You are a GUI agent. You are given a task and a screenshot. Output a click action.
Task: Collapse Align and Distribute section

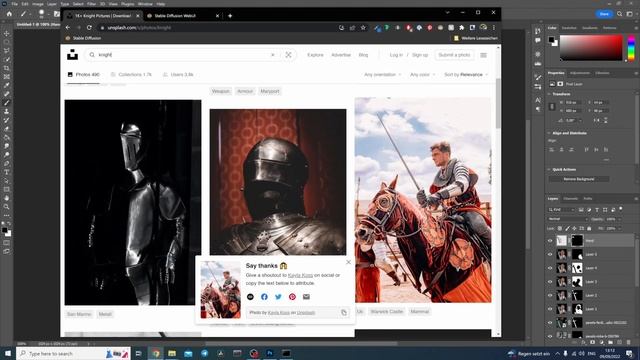549,133
